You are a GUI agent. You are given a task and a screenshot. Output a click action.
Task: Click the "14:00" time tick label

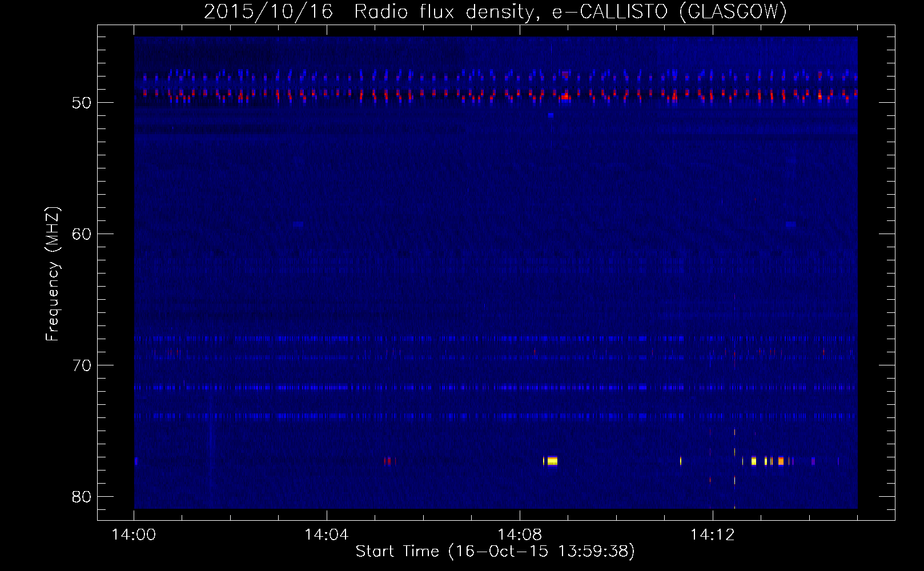(x=134, y=535)
